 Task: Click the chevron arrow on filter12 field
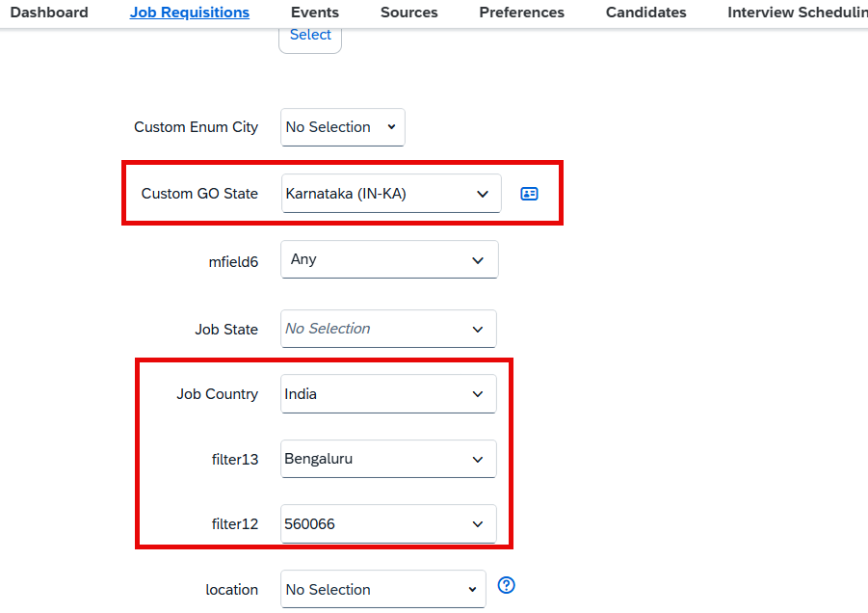(478, 524)
